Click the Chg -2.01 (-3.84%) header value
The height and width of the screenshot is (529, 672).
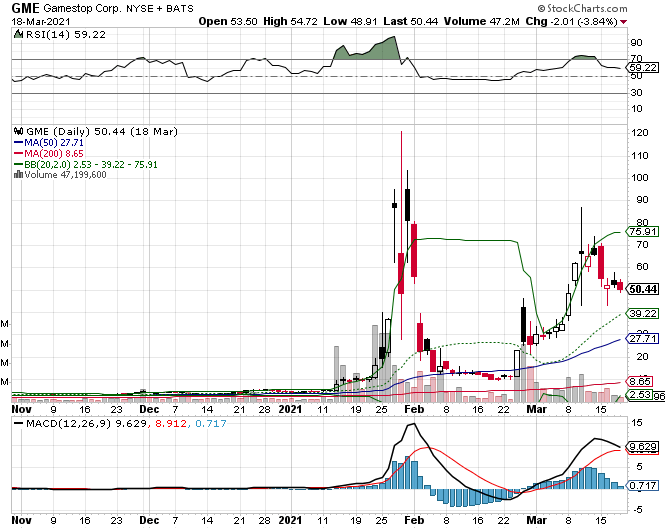pyautogui.click(x=572, y=21)
